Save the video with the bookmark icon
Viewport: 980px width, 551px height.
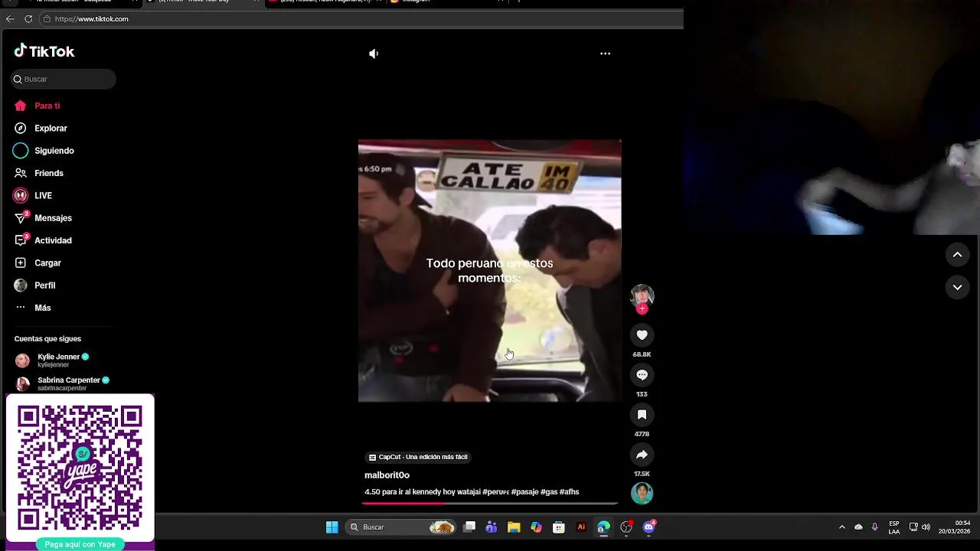(x=642, y=415)
